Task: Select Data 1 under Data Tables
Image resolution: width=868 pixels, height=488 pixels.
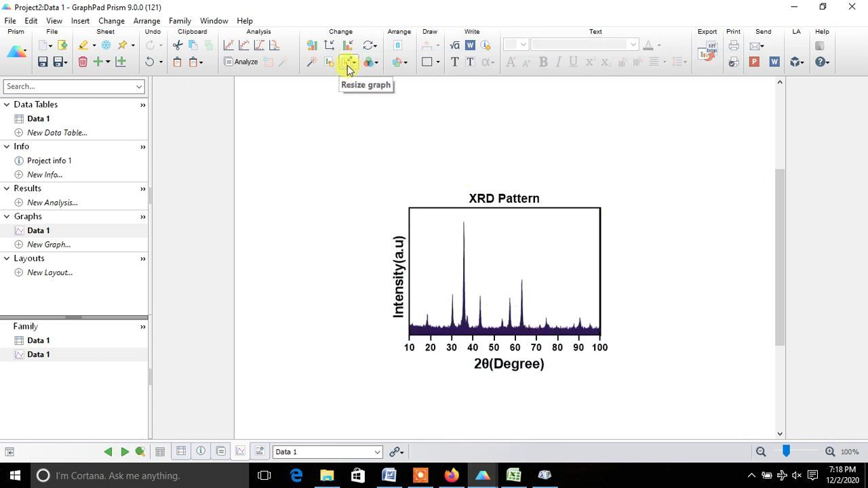Action: (x=39, y=119)
